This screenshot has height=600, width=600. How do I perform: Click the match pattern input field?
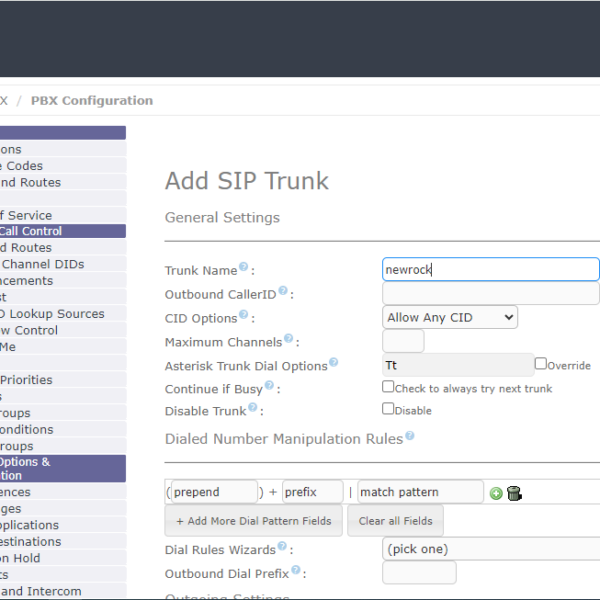point(420,492)
